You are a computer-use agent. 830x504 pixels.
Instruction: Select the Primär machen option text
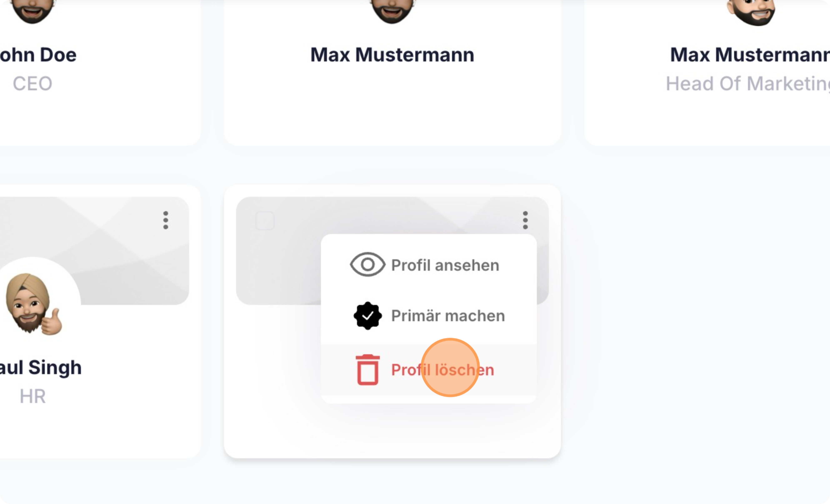pyautogui.click(x=448, y=316)
